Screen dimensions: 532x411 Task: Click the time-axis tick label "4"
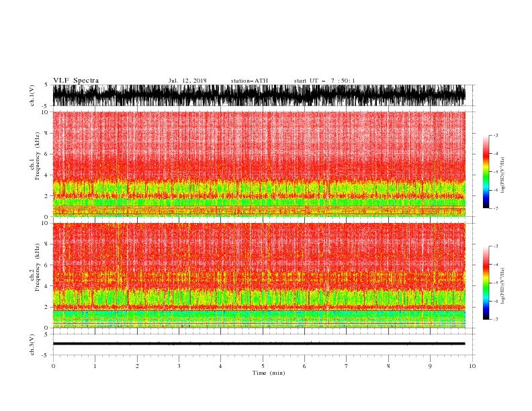pos(220,366)
